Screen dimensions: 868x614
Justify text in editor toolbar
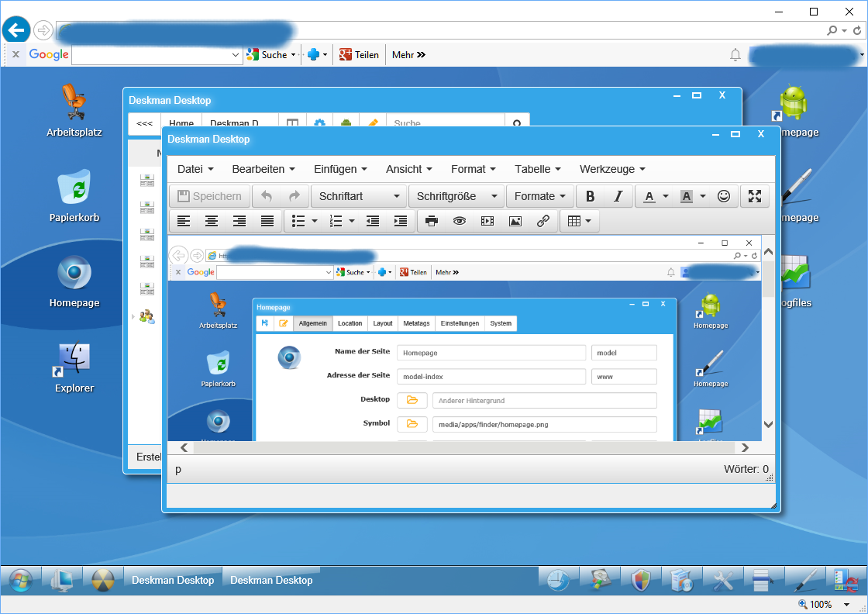[267, 222]
